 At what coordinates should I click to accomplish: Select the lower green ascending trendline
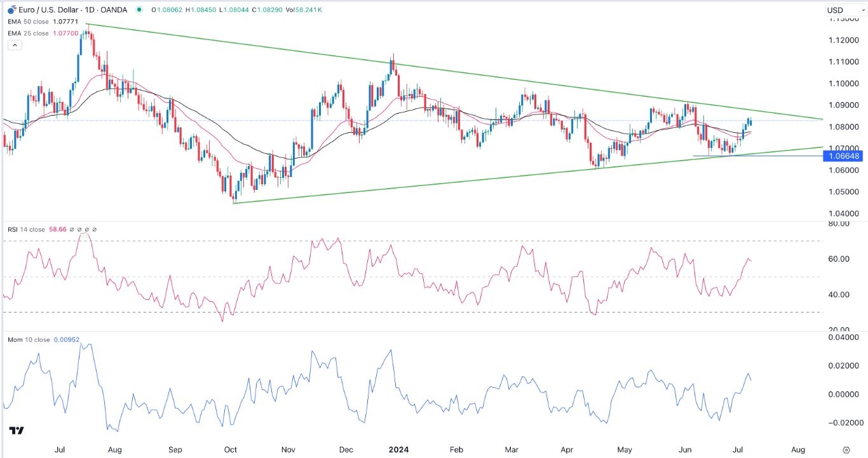(445, 182)
